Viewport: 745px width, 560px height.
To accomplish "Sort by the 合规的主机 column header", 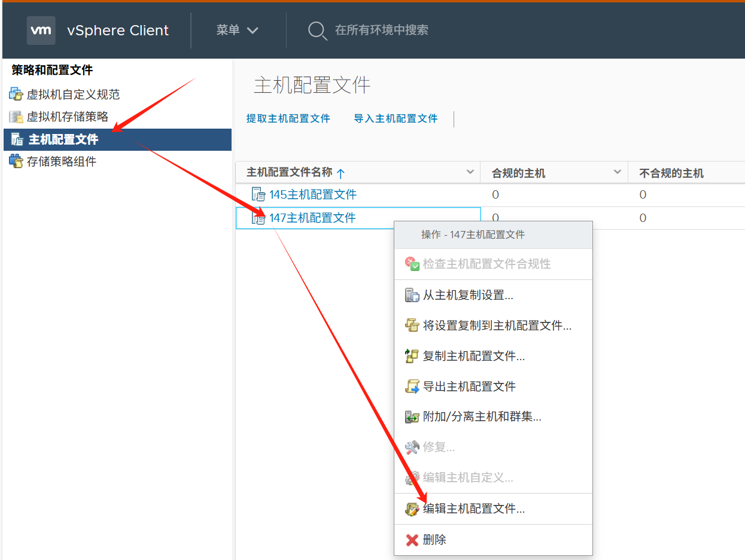I will pyautogui.click(x=519, y=174).
